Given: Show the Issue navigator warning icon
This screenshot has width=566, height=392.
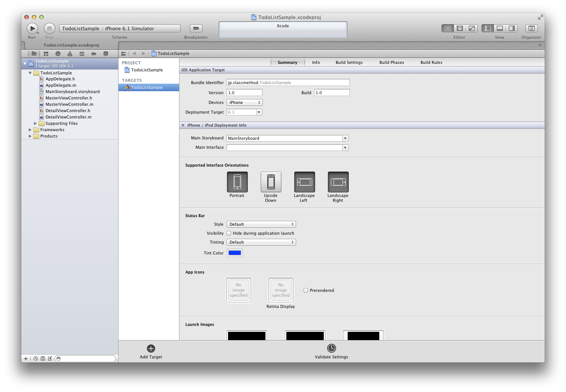Looking at the screenshot, I should (70, 54).
